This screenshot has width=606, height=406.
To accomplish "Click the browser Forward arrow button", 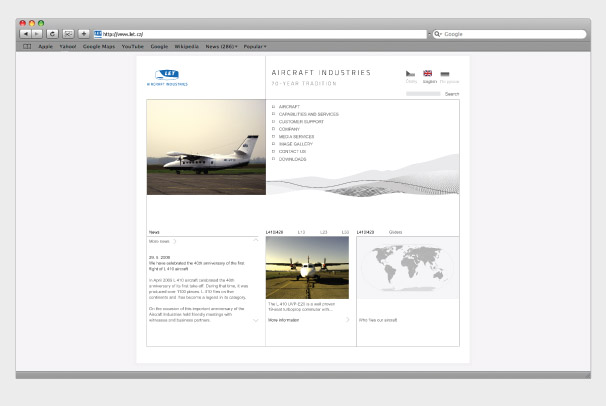I will [36, 33].
